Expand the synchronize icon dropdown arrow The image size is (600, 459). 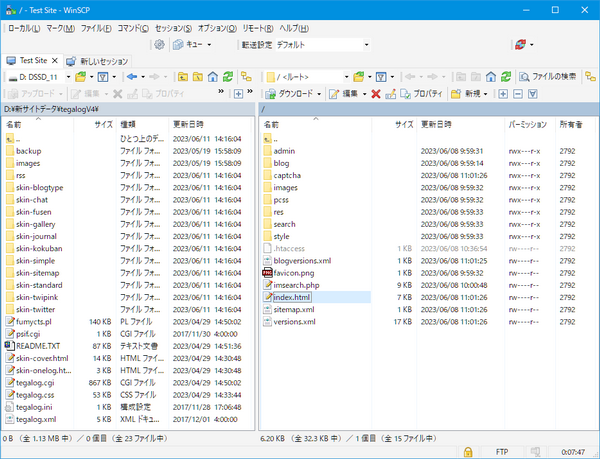coord(532,45)
